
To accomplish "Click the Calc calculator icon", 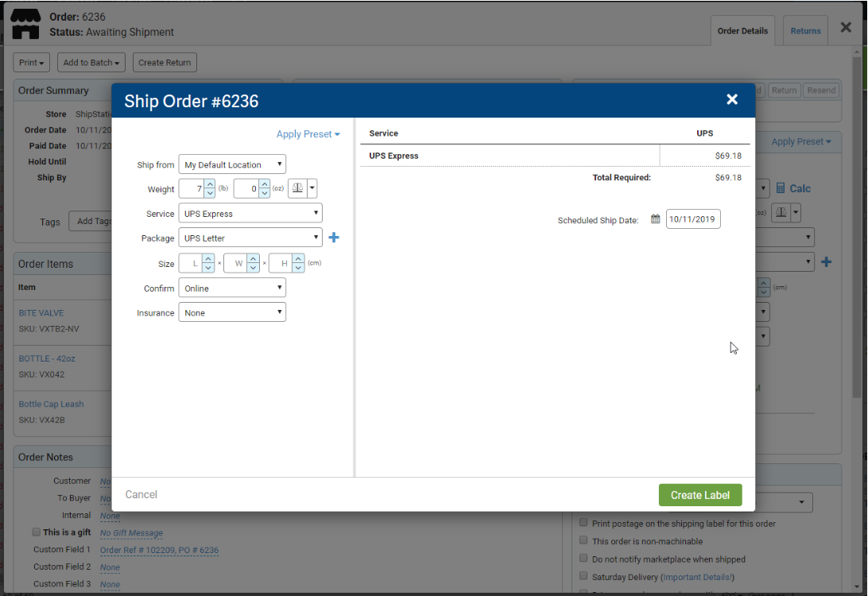I will 781,188.
